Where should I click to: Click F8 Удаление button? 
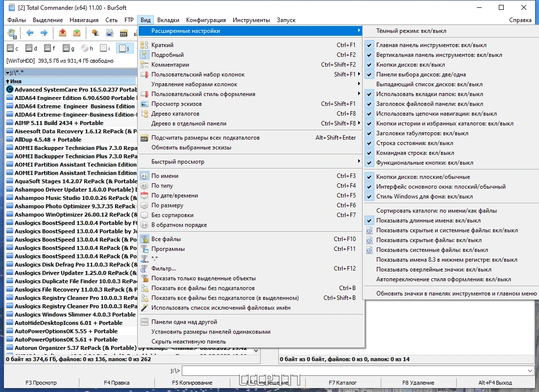pyautogui.click(x=418, y=383)
